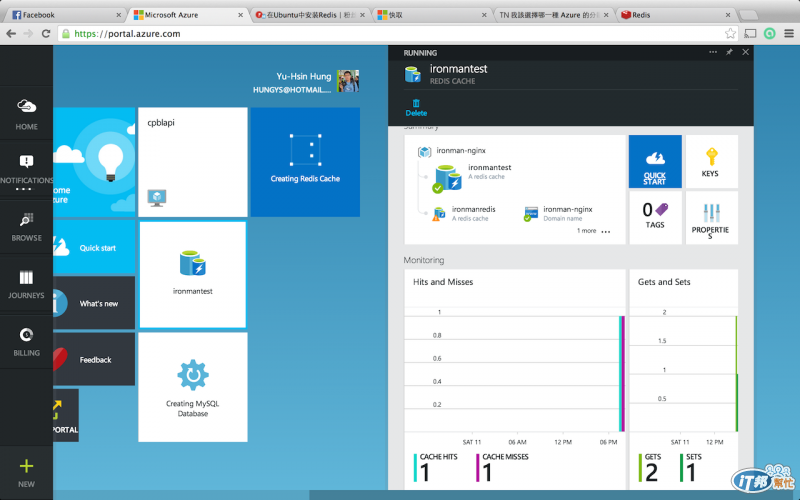This screenshot has width=800, height=500.
Task: Click the GETS metric value
Action: point(651,472)
